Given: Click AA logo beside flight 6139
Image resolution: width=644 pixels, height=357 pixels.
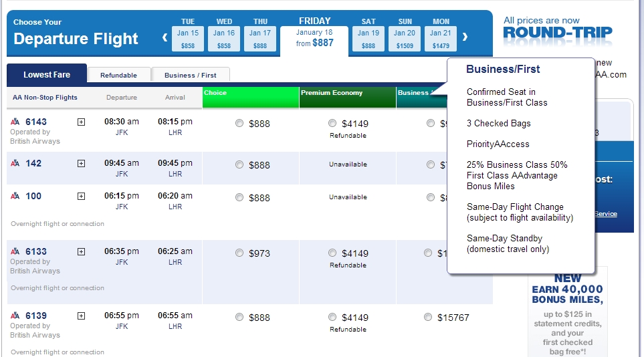Looking at the screenshot, I should pos(15,316).
